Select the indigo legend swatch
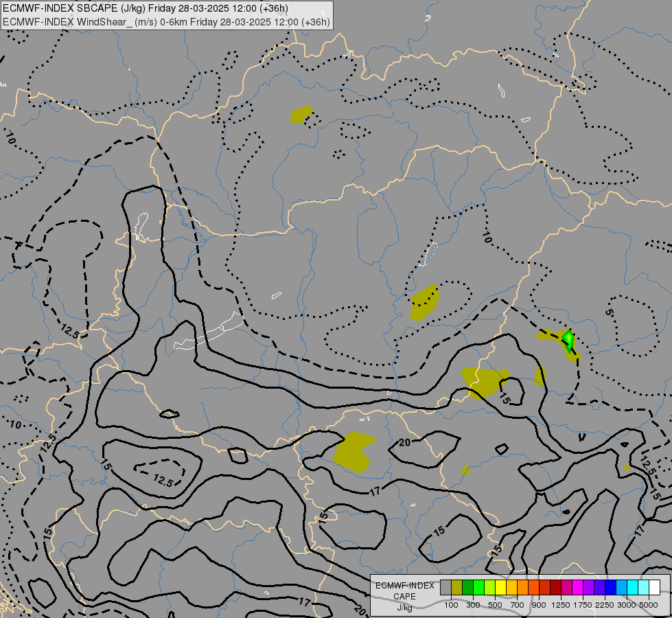The width and height of the screenshot is (672, 618). click(x=599, y=588)
